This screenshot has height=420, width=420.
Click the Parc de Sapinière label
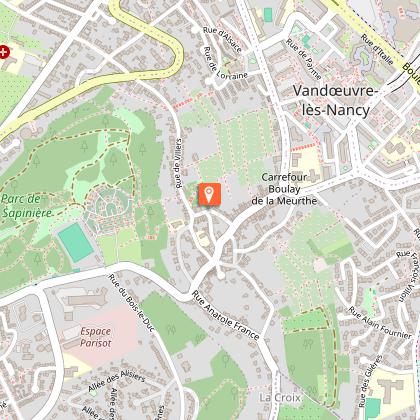click(26, 206)
